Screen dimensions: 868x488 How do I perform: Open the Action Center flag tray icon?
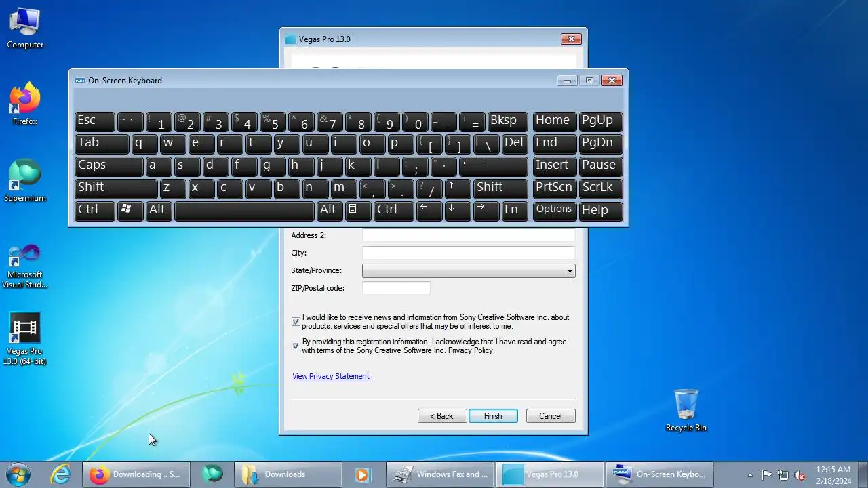(x=766, y=475)
